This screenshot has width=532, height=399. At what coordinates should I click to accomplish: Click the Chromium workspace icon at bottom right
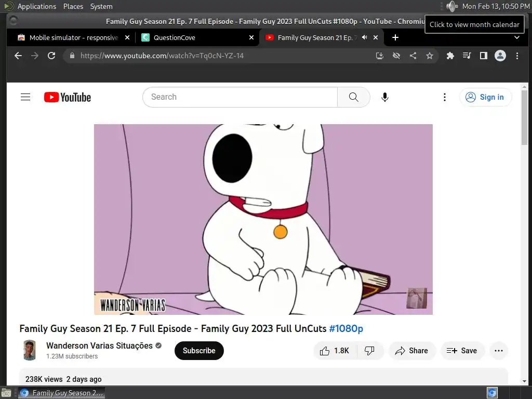(x=493, y=393)
